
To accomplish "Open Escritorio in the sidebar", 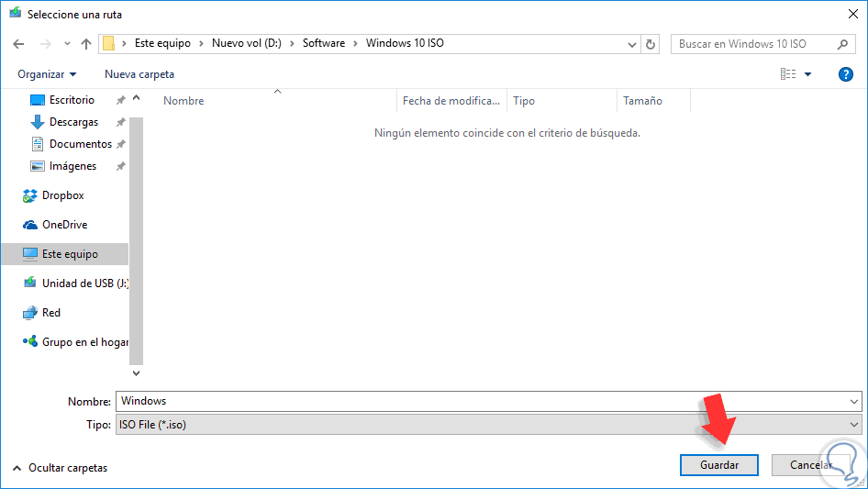I will (x=72, y=100).
